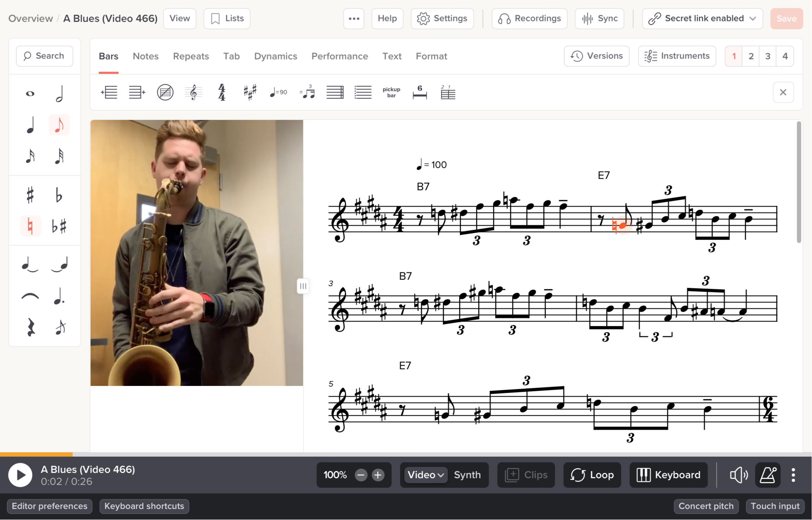Select the delete bar tool
The height and width of the screenshot is (520, 812).
(165, 92)
